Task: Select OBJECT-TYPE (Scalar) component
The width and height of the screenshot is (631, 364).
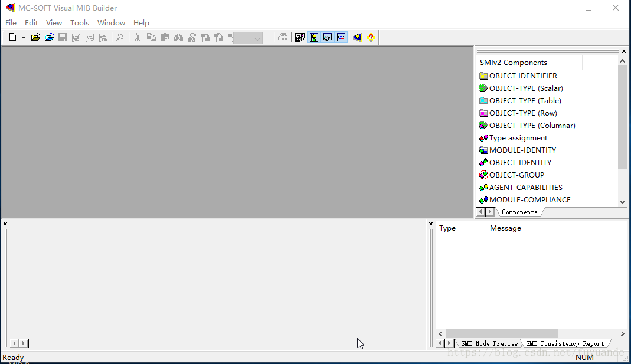Action: (x=521, y=88)
